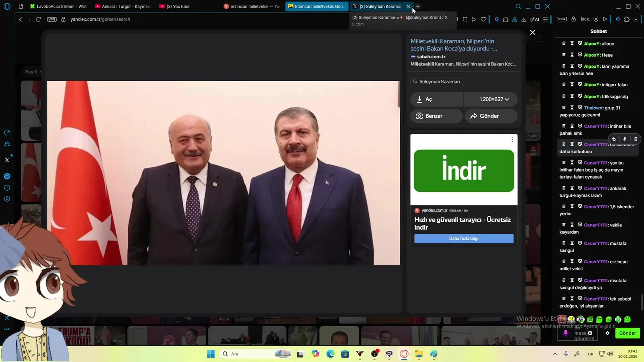Click the main photo of two men
Viewport: 644px width, 362px height.
click(x=223, y=173)
